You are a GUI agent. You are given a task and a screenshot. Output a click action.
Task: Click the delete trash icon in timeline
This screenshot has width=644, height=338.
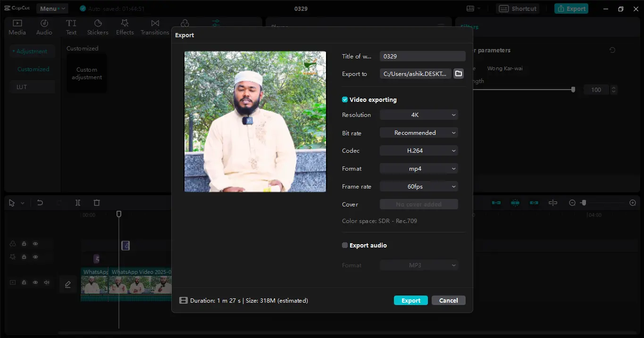tap(97, 203)
